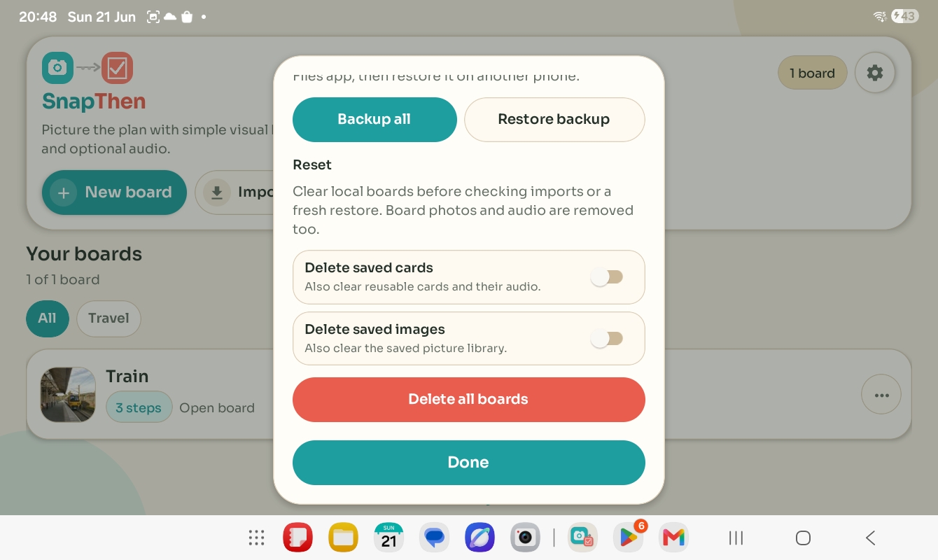The image size is (938, 560).
Task: Open the red notes app in taskbar
Action: coord(297,538)
